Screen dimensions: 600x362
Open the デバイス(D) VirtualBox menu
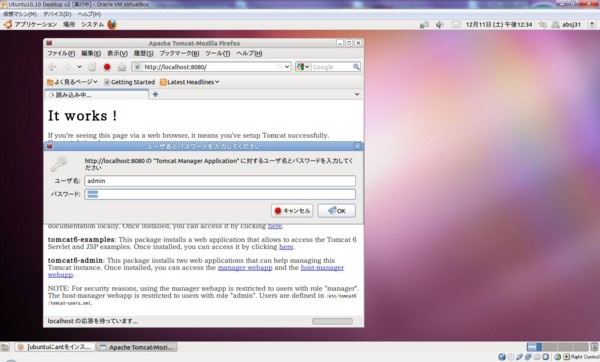click(57, 14)
